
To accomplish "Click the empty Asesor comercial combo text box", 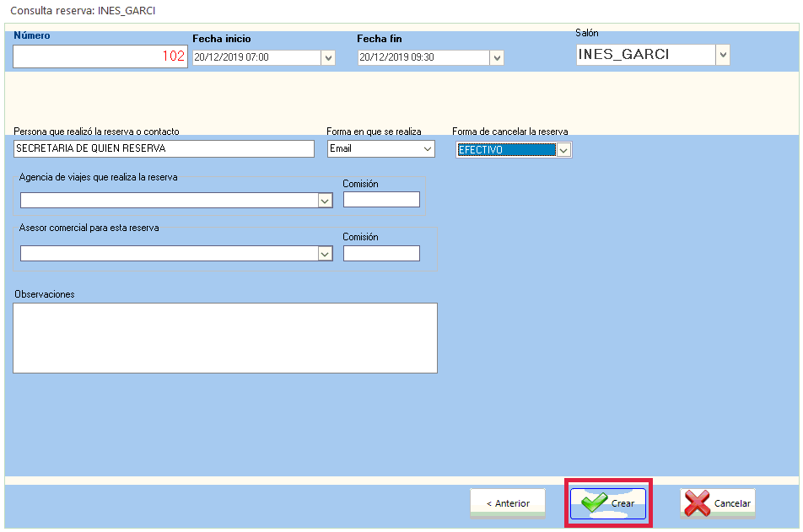I will coord(169,254).
